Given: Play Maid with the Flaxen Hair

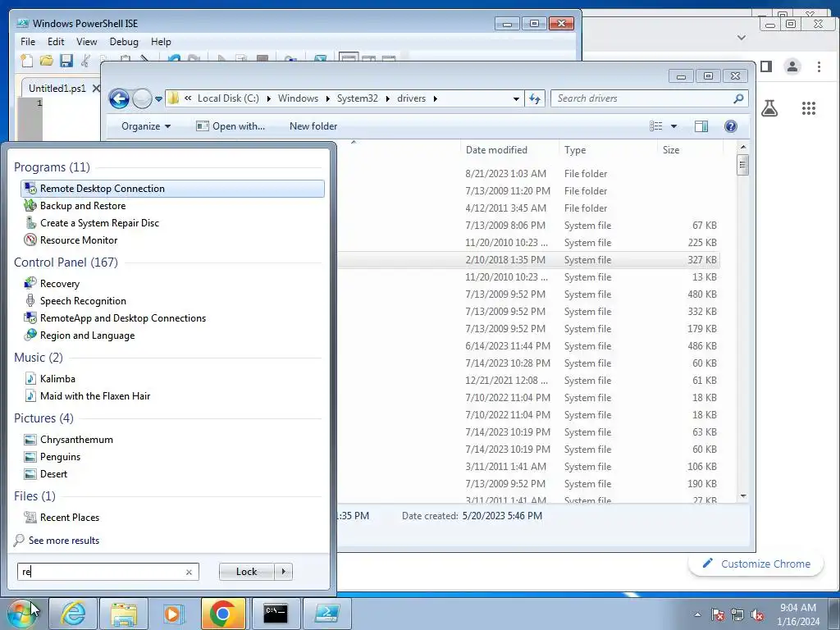Looking at the screenshot, I should (x=95, y=396).
